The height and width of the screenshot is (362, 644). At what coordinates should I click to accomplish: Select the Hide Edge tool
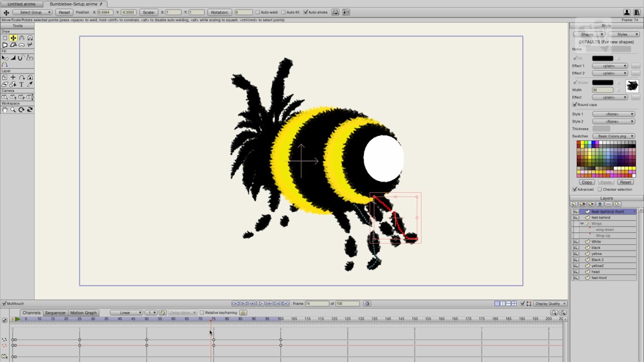click(x=22, y=58)
